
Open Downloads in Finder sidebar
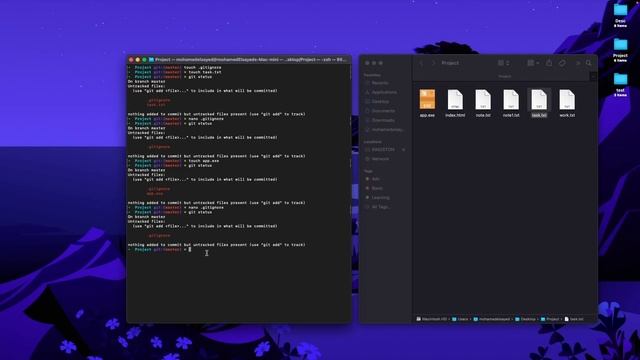tap(383, 120)
